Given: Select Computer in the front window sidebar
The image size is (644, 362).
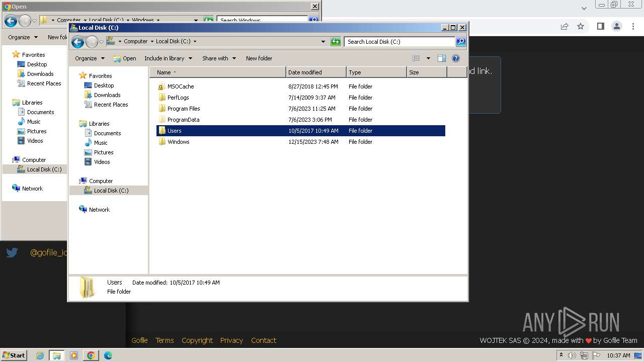Looking at the screenshot, I should coord(101,181).
